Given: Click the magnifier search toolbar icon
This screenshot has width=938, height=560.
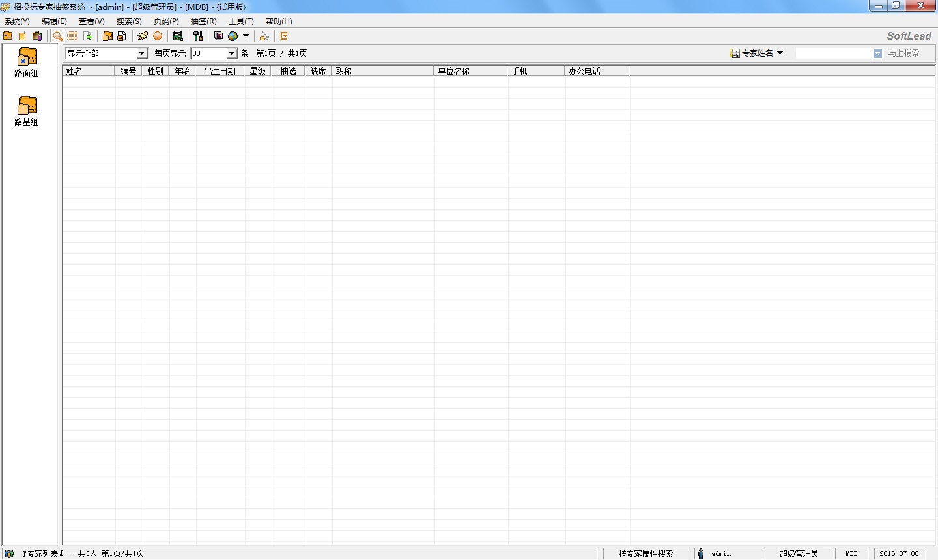Looking at the screenshot, I should pyautogui.click(x=57, y=36).
